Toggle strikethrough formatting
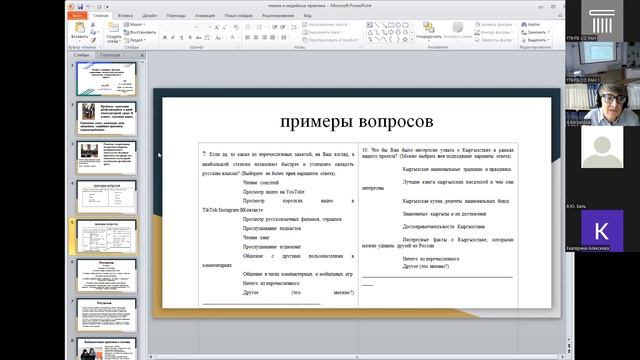 (198, 38)
